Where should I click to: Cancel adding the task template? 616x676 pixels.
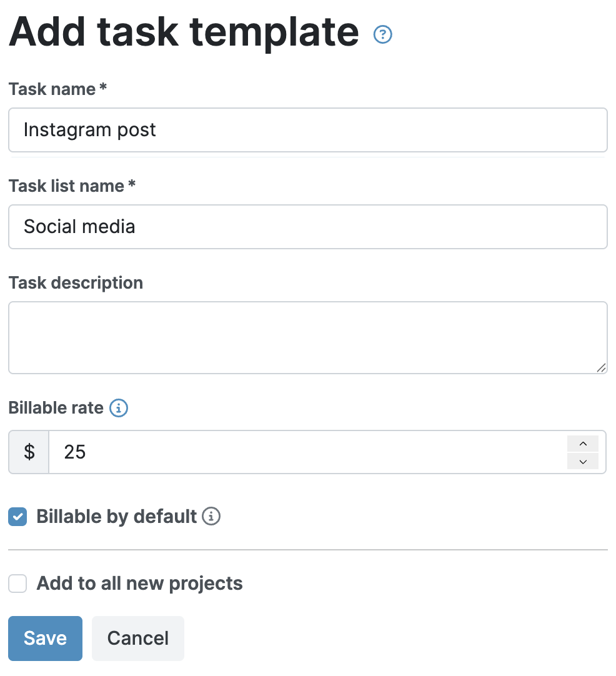tap(138, 638)
